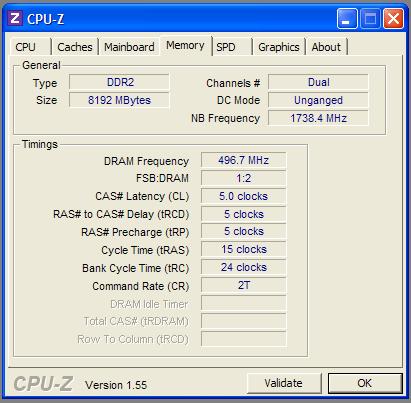Click the NB Frequency value field
Image resolution: width=411 pixels, height=403 pixels.
[318, 118]
